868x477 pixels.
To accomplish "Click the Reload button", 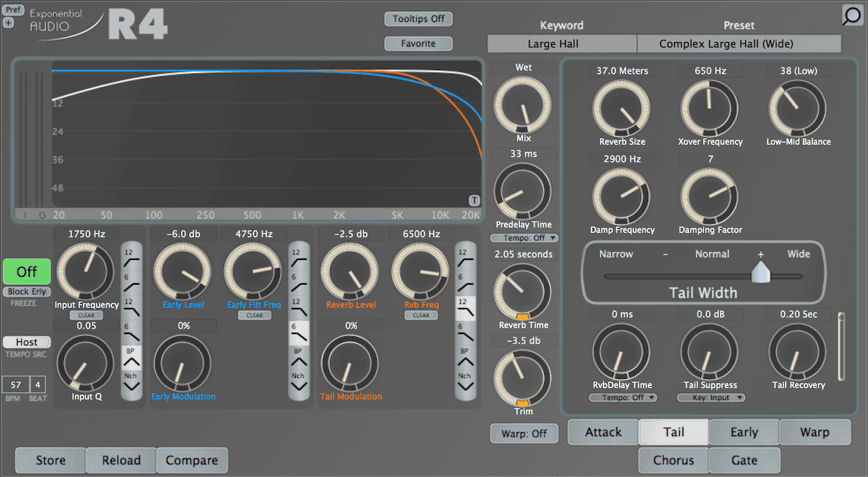I will click(x=122, y=460).
